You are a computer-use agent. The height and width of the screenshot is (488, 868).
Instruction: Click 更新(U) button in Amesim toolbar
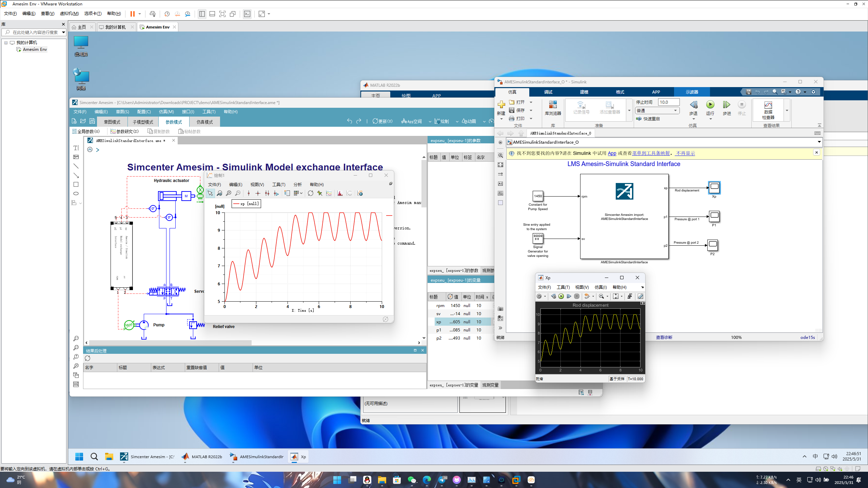[382, 121]
